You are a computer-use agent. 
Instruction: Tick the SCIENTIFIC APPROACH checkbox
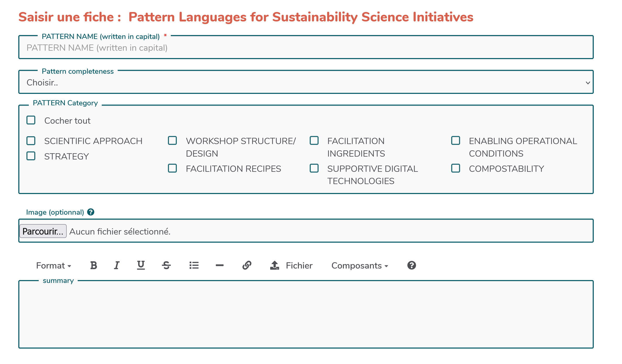[x=31, y=141]
